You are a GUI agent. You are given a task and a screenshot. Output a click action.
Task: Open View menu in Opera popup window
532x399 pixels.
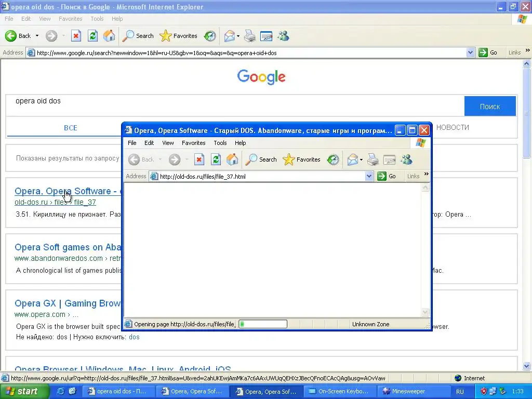pyautogui.click(x=168, y=143)
